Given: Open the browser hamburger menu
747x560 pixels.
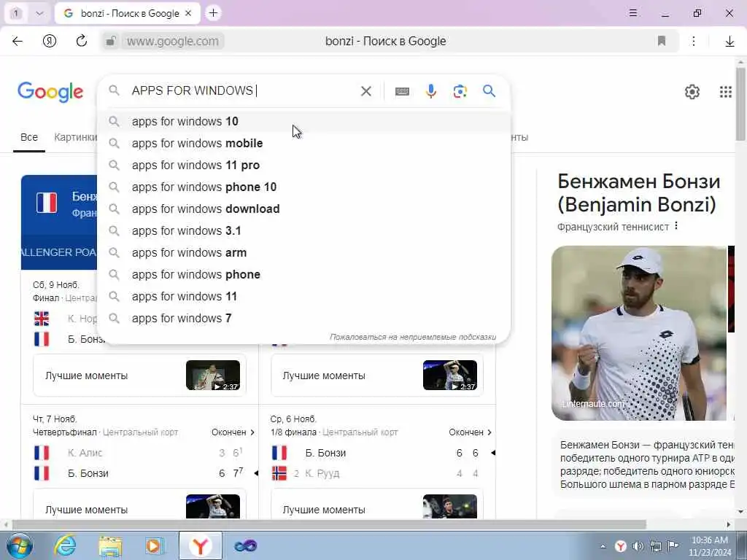Looking at the screenshot, I should [x=632, y=13].
